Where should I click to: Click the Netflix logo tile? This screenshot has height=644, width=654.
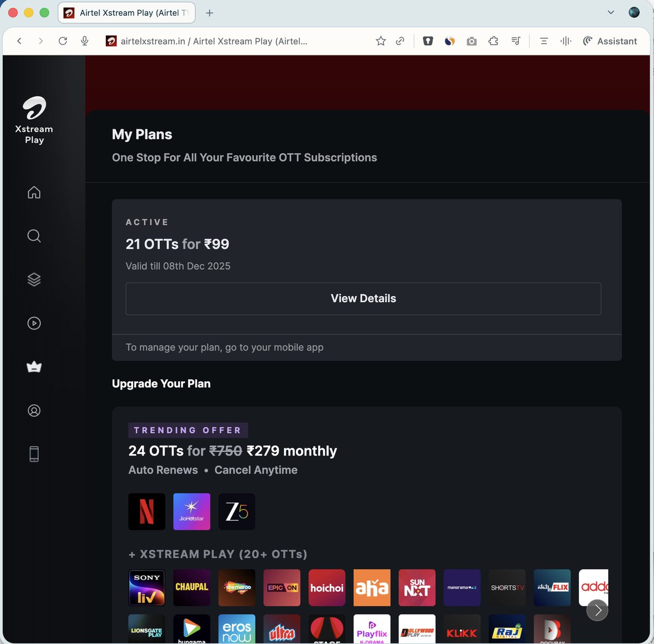(x=147, y=512)
